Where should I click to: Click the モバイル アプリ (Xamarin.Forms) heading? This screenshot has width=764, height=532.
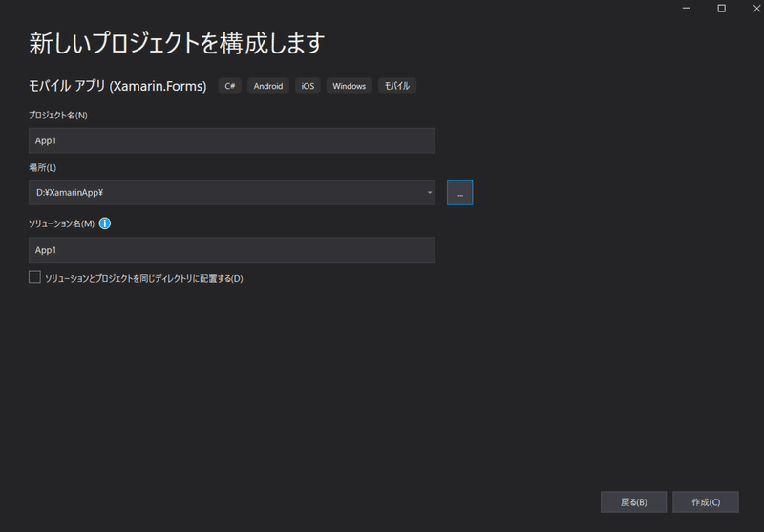click(117, 86)
